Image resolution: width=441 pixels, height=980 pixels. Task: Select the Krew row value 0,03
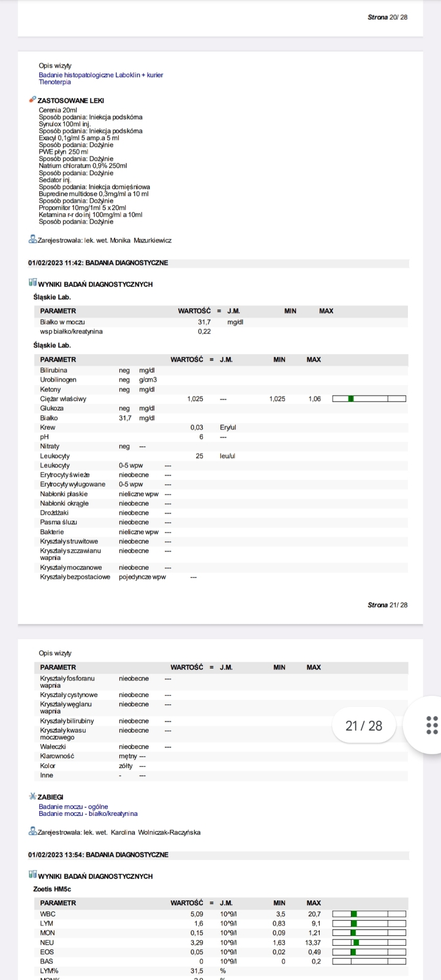197,428
